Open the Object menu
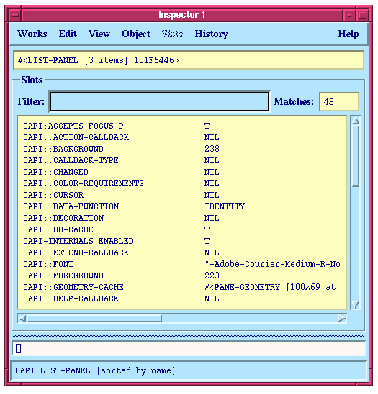The height and width of the screenshot is (394, 378). point(136,34)
